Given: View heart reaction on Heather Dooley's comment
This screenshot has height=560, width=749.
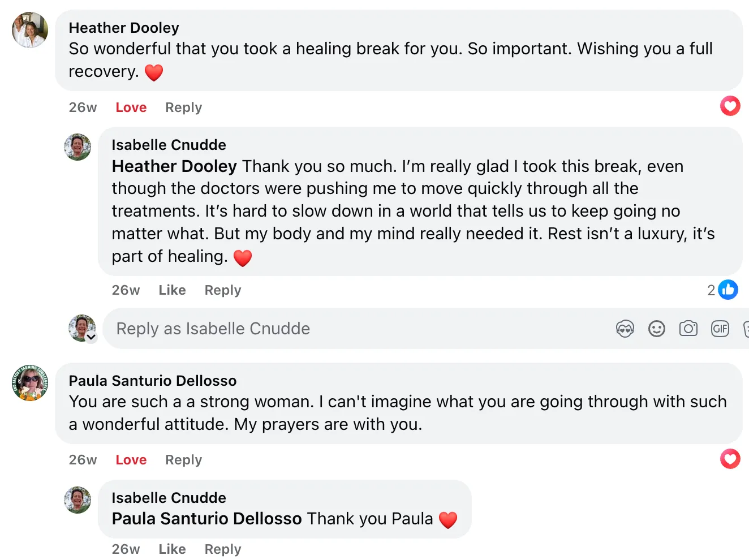Looking at the screenshot, I should click(x=730, y=106).
